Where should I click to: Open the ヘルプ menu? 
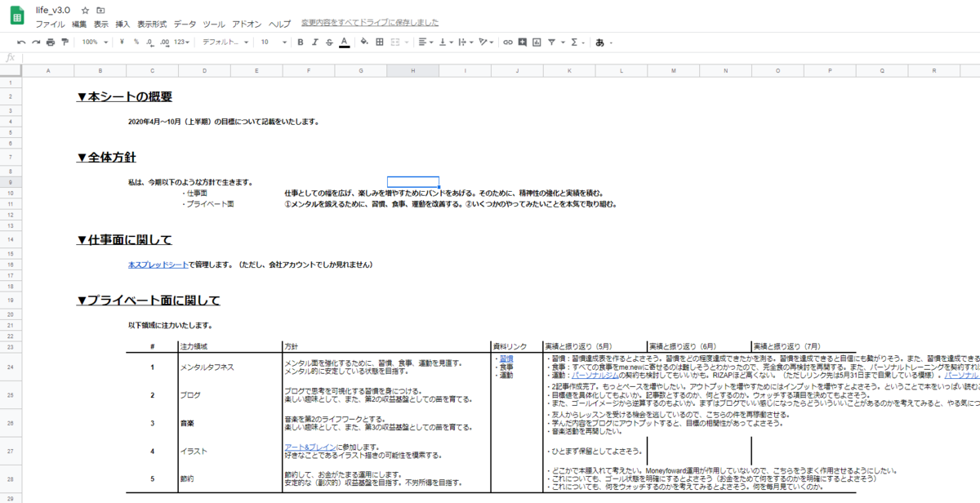279,24
